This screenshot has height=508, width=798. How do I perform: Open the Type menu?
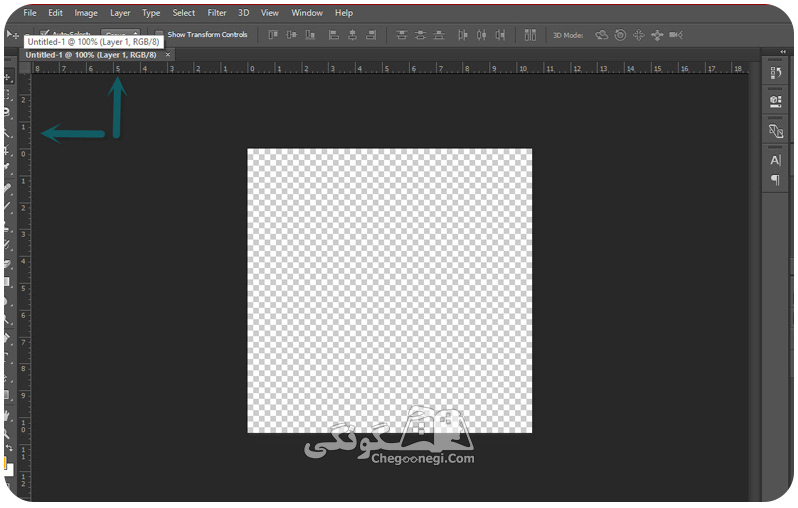coord(151,13)
